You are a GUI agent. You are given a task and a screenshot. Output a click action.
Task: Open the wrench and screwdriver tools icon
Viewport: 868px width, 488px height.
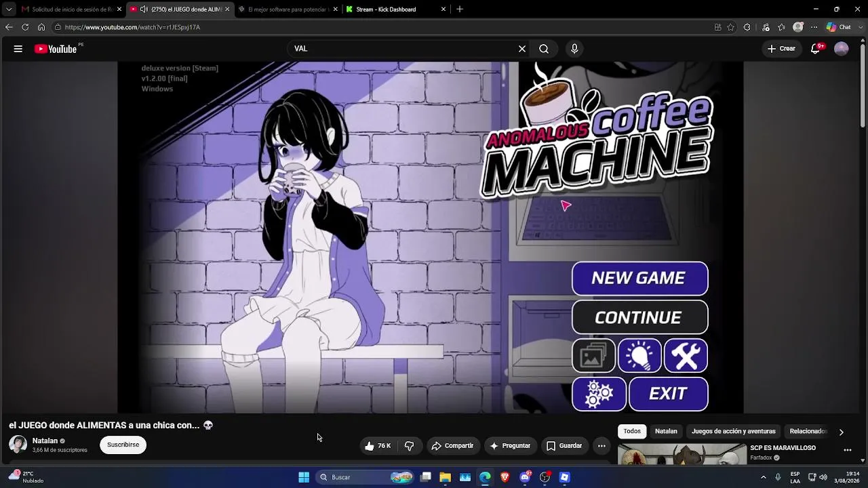pos(686,356)
